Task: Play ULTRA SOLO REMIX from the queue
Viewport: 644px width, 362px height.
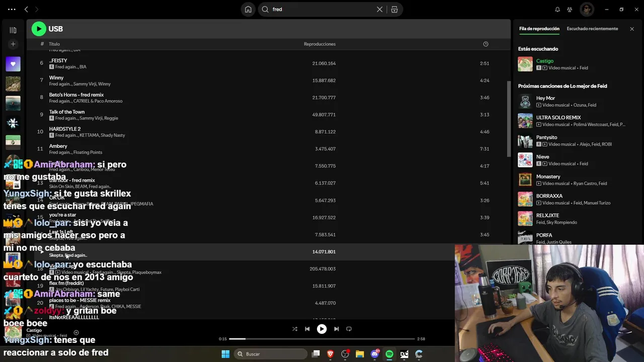Action: [525, 121]
